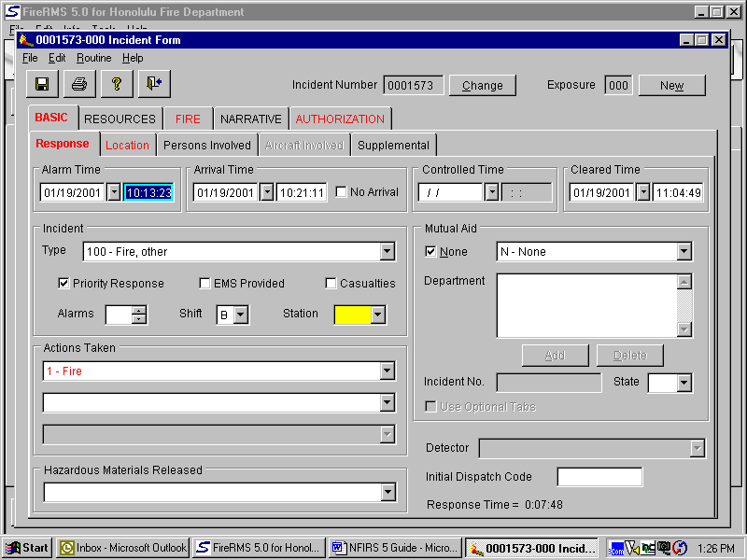Image resolution: width=747 pixels, height=560 pixels.
Task: Check the No Arrival checkbox
Action: click(342, 192)
